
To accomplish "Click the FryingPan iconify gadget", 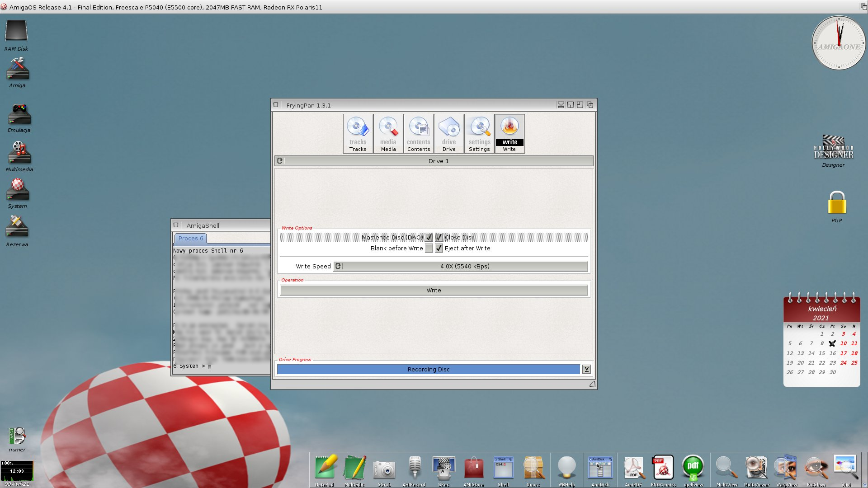I will click(561, 105).
